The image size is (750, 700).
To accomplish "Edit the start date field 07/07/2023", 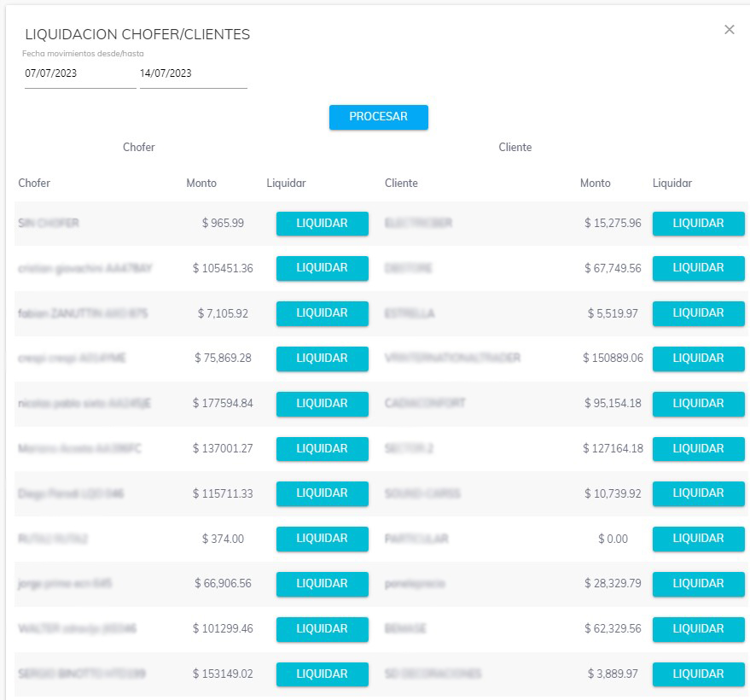I will 79,74.
